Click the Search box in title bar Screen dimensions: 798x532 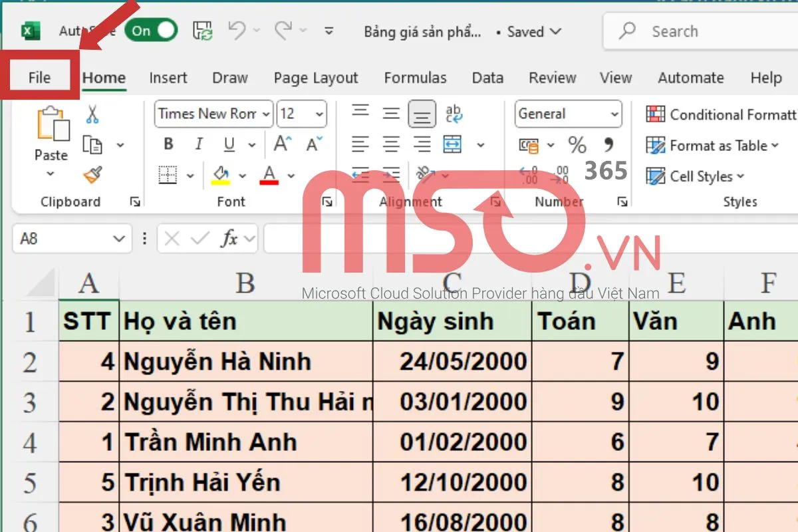point(698,31)
